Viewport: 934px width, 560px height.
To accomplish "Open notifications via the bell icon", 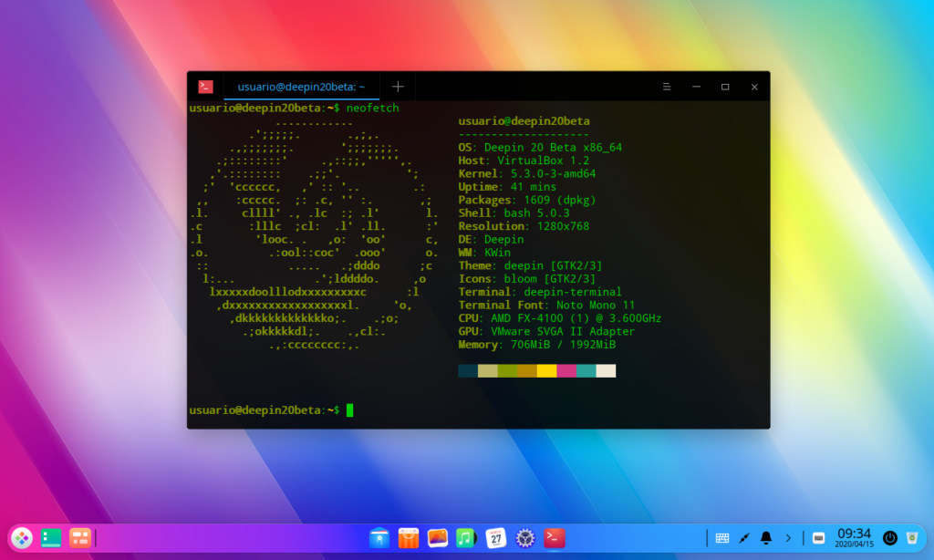I will [766, 538].
